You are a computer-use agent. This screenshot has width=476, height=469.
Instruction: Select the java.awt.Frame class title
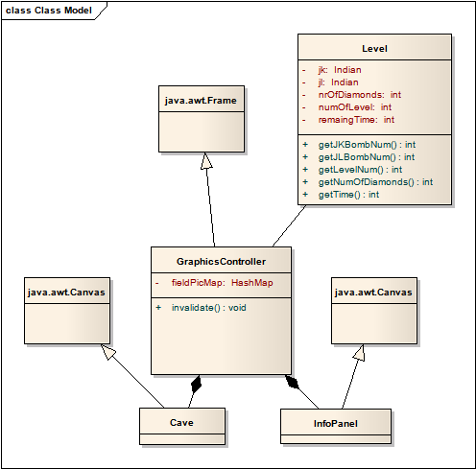[x=201, y=101]
